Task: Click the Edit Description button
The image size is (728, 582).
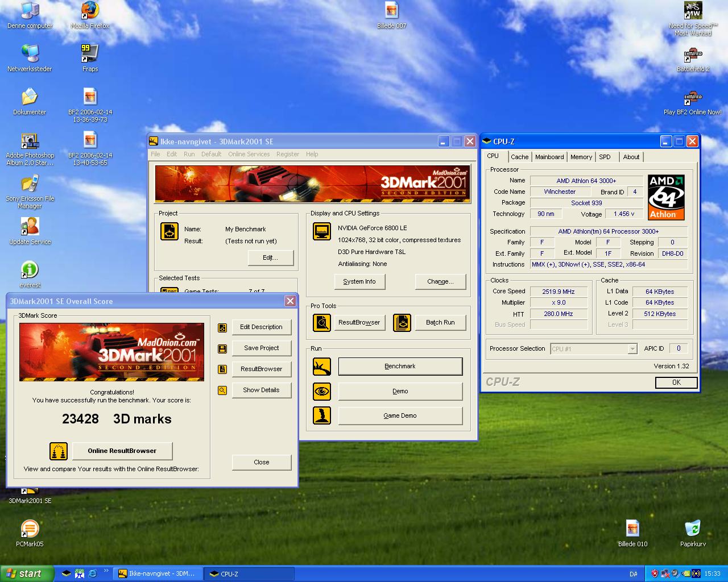Action: coord(262,327)
